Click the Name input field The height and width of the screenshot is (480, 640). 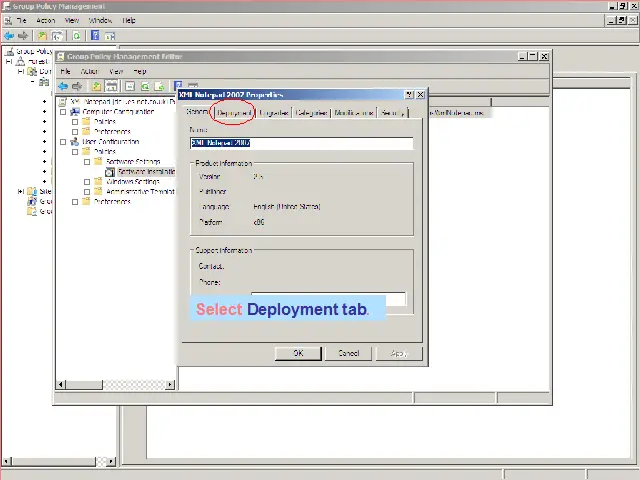coord(302,143)
